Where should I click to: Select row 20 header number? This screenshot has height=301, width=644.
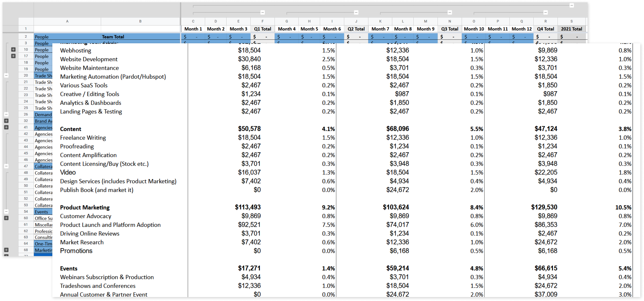click(x=26, y=75)
